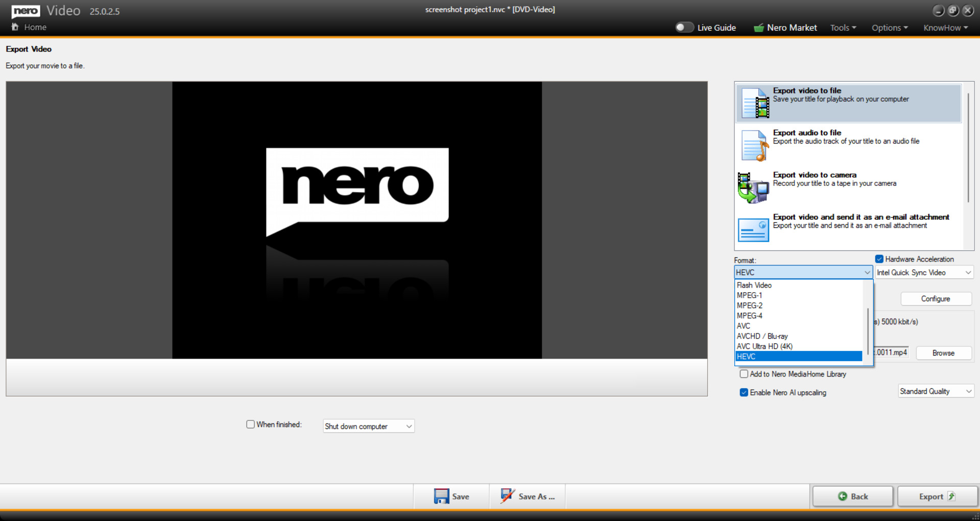
Task: Click the Save button label
Action: pyautogui.click(x=461, y=496)
